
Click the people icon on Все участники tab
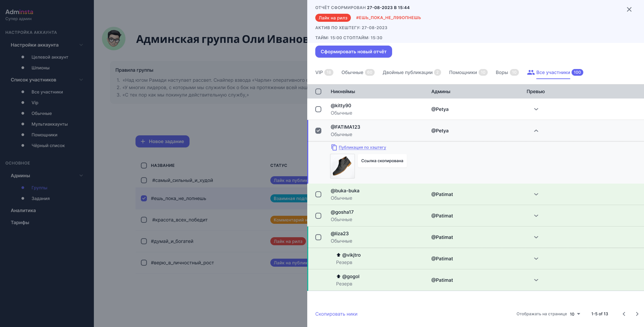[531, 72]
